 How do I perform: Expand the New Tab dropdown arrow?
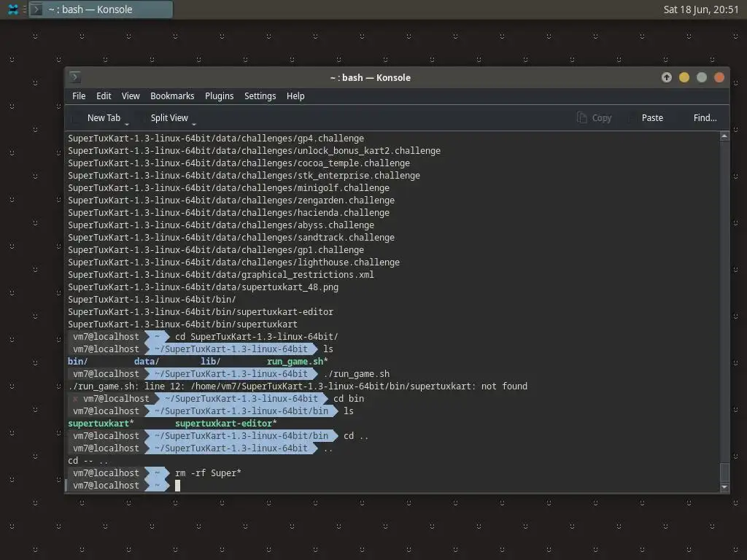[127, 124]
